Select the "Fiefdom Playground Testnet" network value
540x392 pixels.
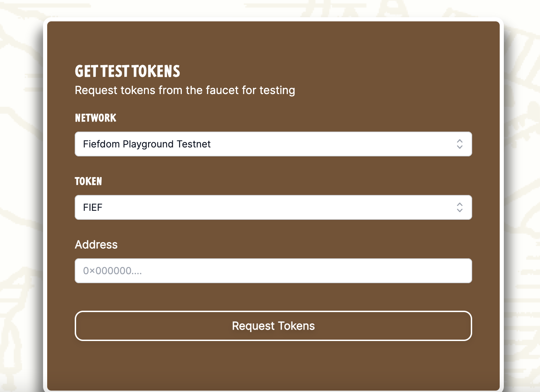pyautogui.click(x=147, y=144)
